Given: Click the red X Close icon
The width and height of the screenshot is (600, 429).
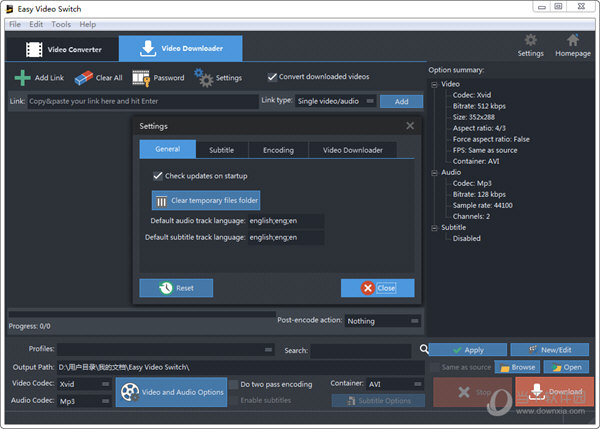Looking at the screenshot, I should pyautogui.click(x=368, y=288).
